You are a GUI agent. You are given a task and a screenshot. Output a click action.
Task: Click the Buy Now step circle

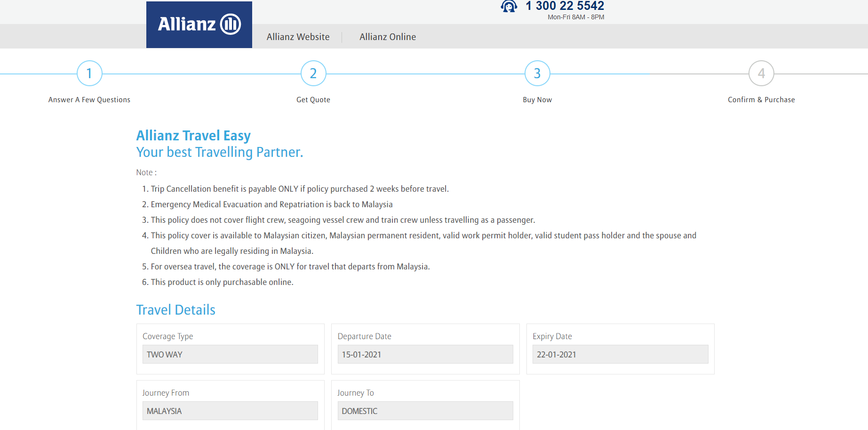pyautogui.click(x=537, y=73)
